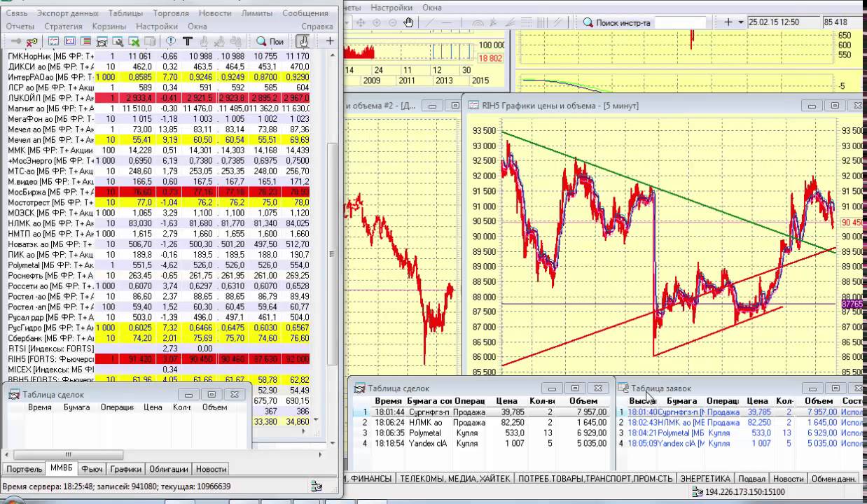Click the date field '25.02.15 12:50'
Image resolution: width=867 pixels, height=504 pixels.
coord(784,22)
